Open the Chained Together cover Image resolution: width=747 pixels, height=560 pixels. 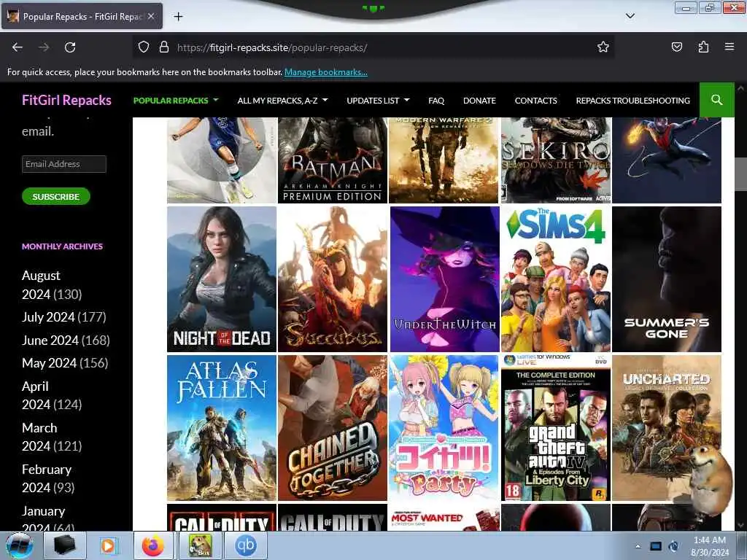point(333,428)
